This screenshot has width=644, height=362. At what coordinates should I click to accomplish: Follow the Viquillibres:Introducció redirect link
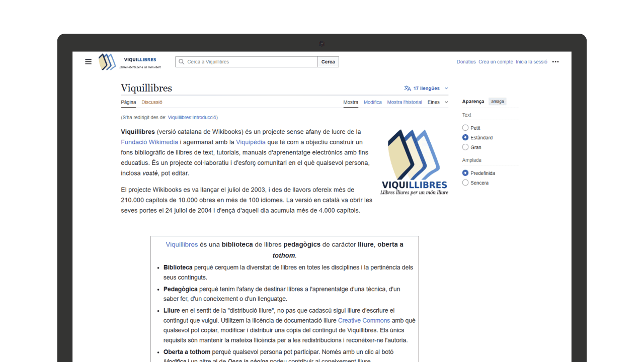point(192,117)
